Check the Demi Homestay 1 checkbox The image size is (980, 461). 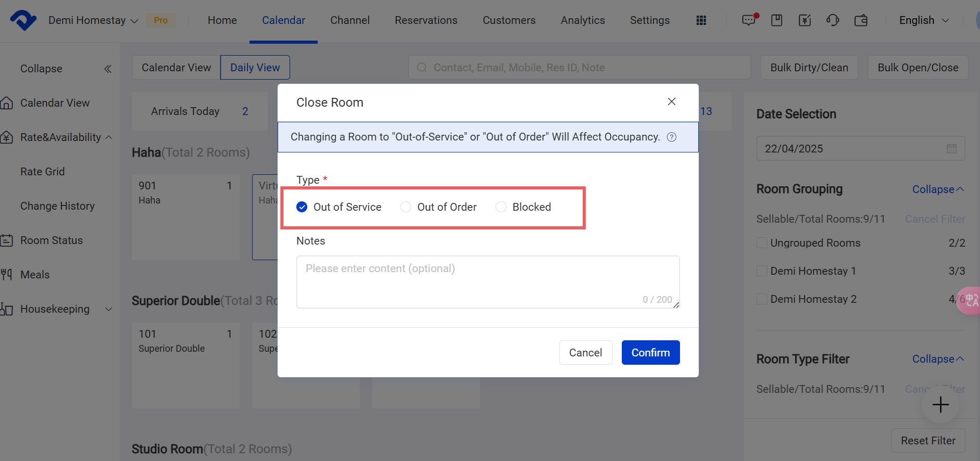pos(762,271)
